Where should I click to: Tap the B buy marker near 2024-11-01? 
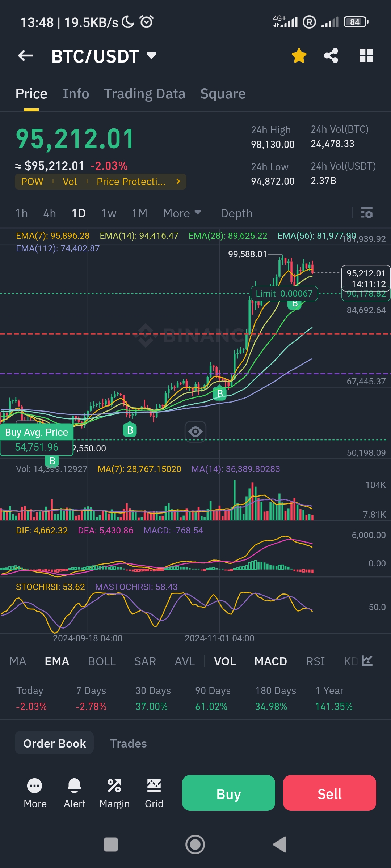[220, 393]
